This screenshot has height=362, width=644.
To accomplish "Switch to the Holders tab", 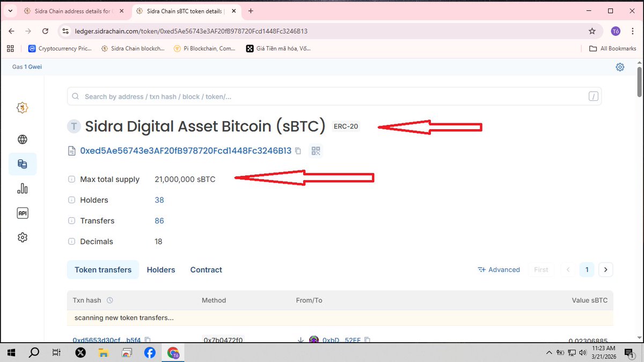I will click(x=161, y=270).
